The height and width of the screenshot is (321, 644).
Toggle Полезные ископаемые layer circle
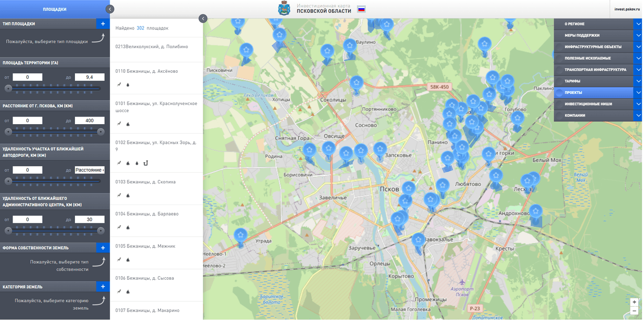[x=559, y=58]
